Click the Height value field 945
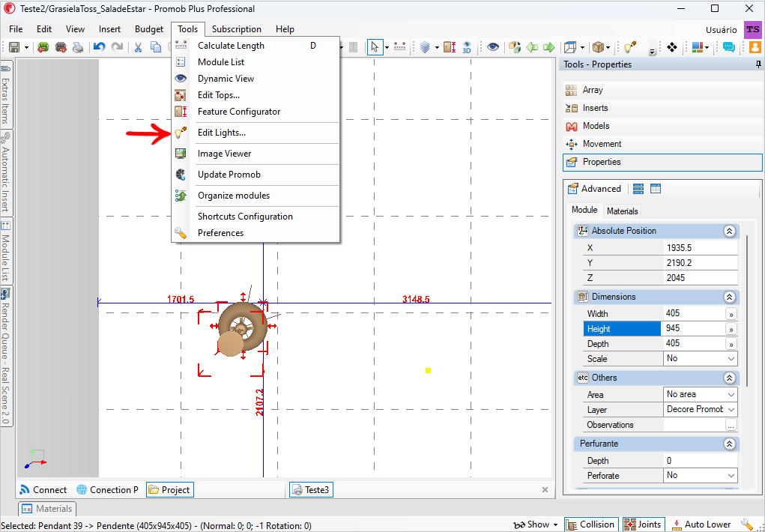Image resolution: width=765 pixels, height=532 pixels. [693, 328]
